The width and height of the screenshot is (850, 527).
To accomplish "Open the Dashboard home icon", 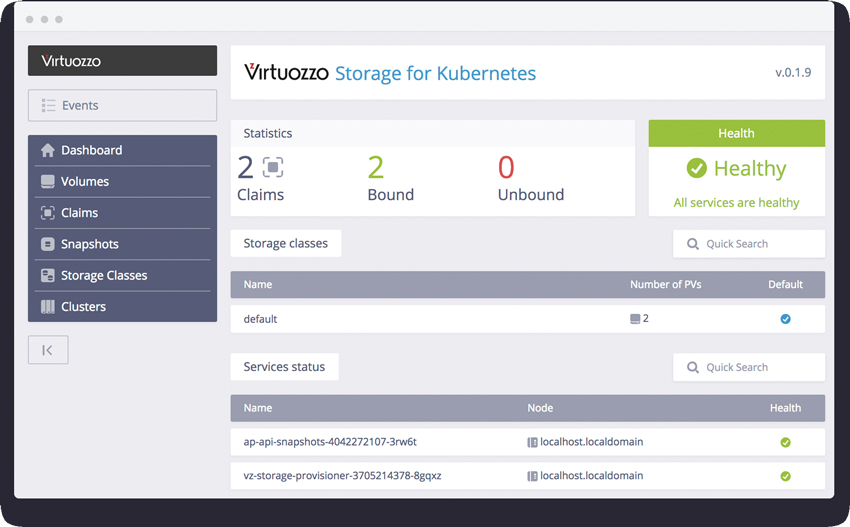I will (48, 150).
